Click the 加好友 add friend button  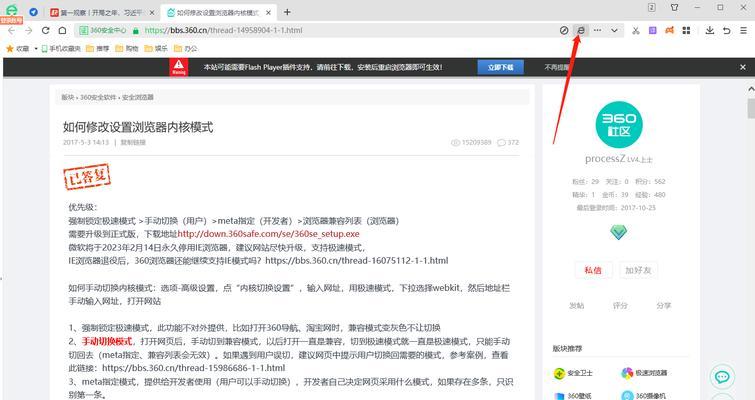pos(638,270)
